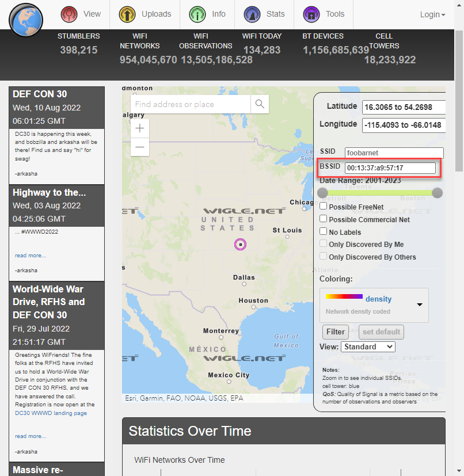
Task: Click the pink network marker on the map
Action: tap(240, 245)
